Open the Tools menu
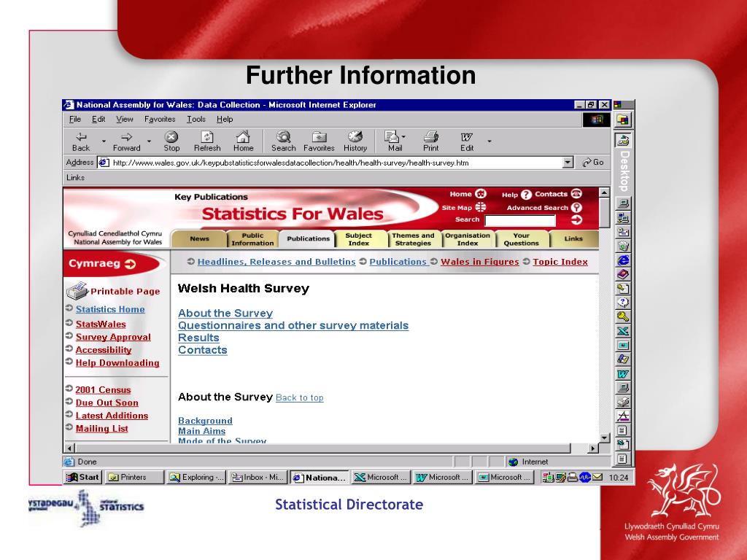 click(x=196, y=119)
